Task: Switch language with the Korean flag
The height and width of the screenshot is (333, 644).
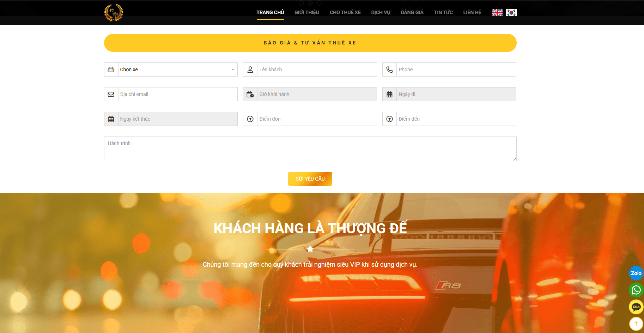Action: tap(511, 13)
